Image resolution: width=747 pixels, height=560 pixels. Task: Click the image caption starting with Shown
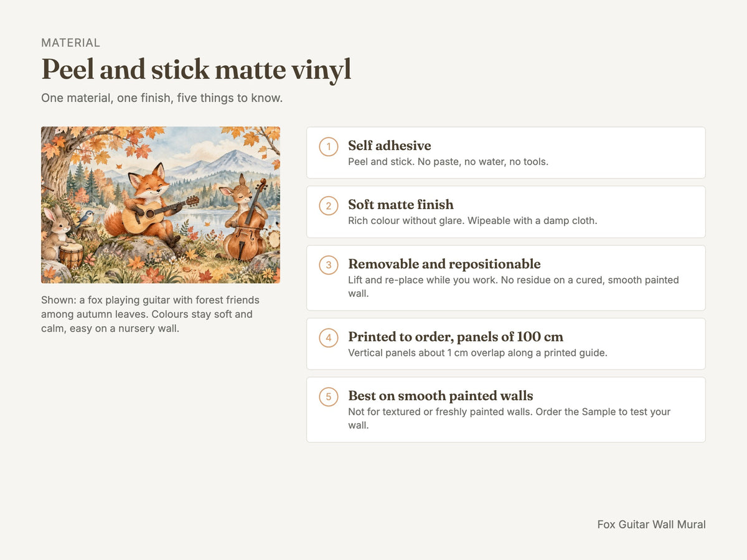pyautogui.click(x=151, y=314)
